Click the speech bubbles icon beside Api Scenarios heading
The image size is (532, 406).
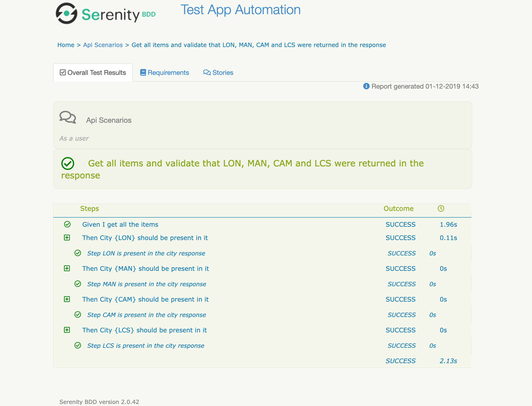68,118
